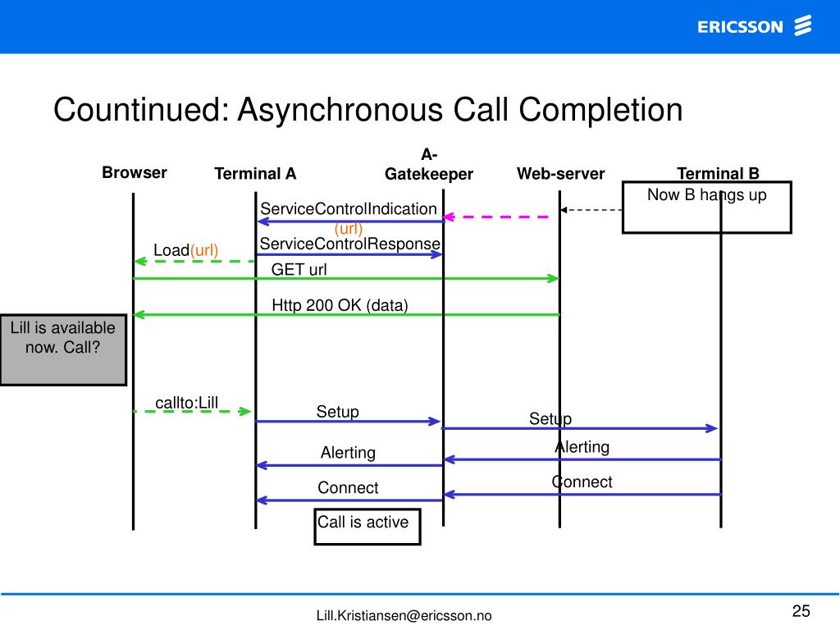The image size is (840, 630).
Task: Click the "ServiceControlIndication" message label
Action: [x=348, y=208]
